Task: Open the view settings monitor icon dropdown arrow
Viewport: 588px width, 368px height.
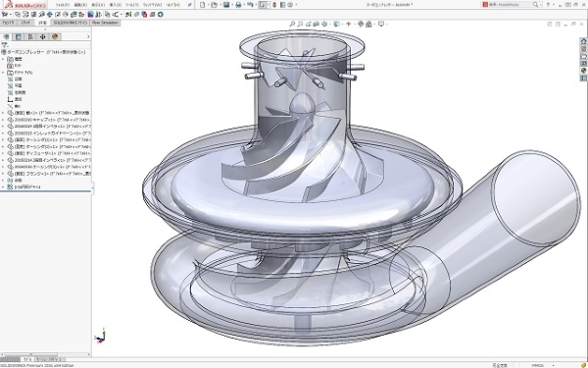Action: point(386,24)
